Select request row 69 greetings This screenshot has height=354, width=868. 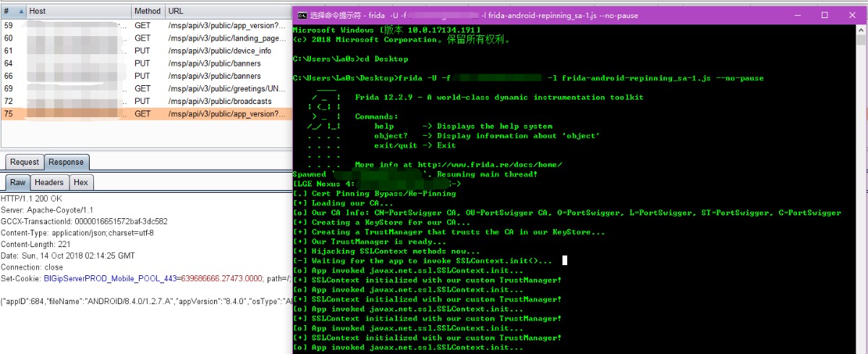pos(146,88)
